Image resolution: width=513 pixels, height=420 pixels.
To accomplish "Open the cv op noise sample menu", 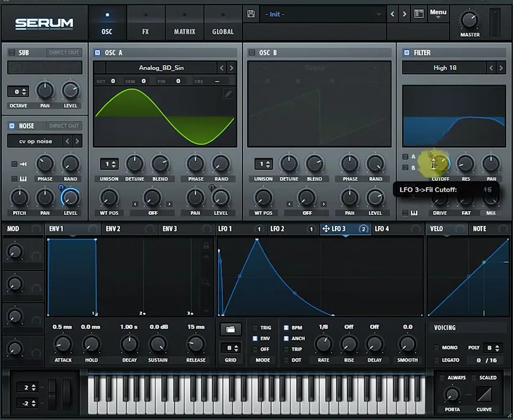I will pyautogui.click(x=35, y=141).
